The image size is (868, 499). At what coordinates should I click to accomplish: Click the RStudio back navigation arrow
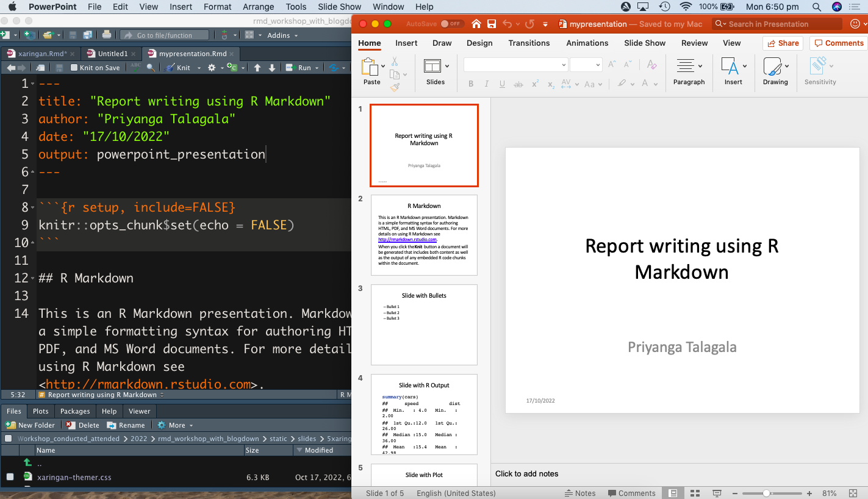[x=11, y=68]
